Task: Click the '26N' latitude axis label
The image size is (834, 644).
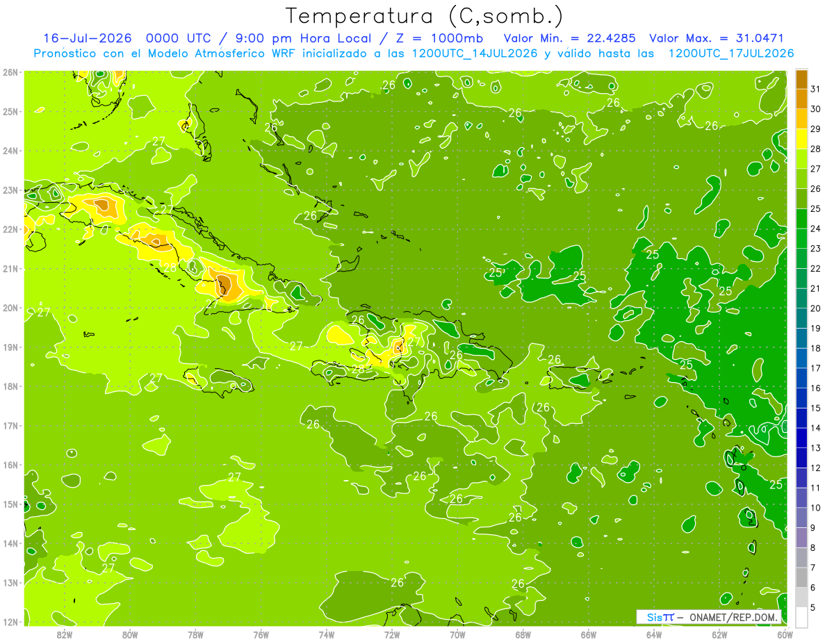Action: [10, 72]
